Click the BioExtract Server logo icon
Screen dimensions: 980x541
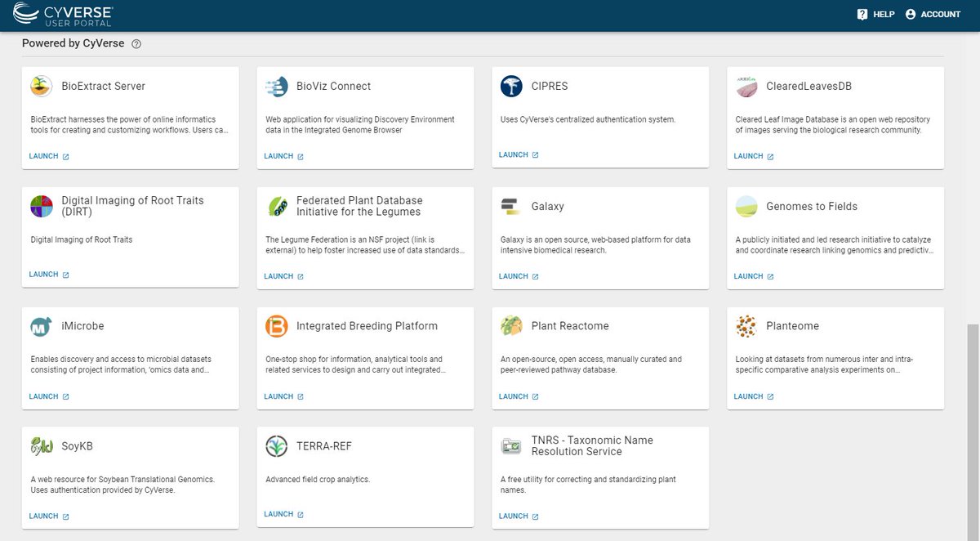point(42,86)
